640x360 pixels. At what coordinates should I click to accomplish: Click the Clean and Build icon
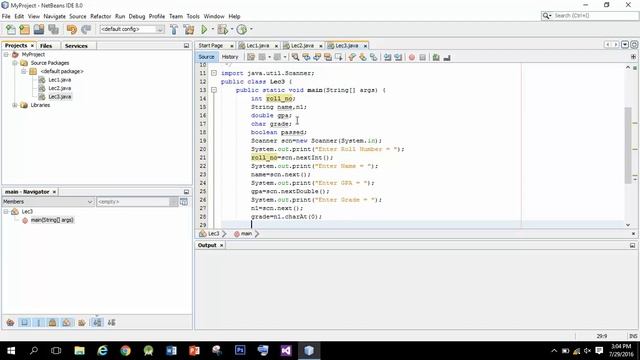click(189, 29)
